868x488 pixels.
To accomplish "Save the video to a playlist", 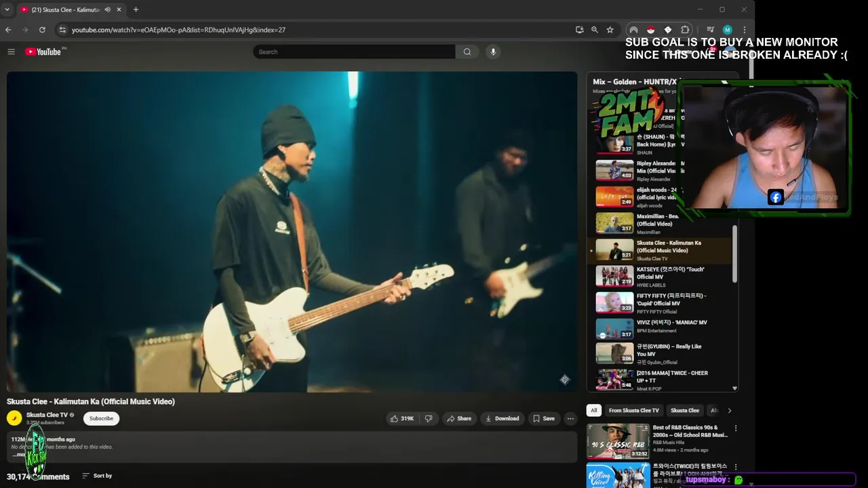I will click(x=544, y=419).
